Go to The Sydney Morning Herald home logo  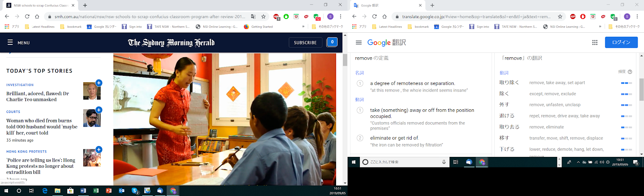pyautogui.click(x=171, y=42)
